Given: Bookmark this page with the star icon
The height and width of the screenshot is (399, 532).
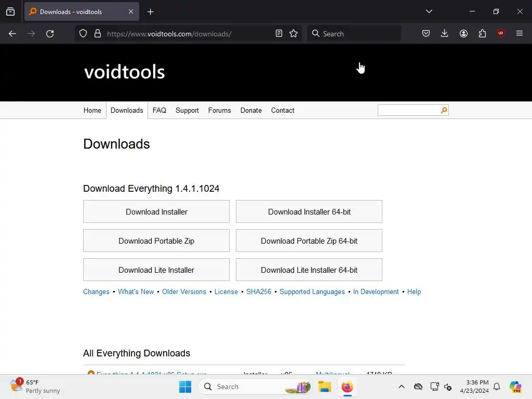Looking at the screenshot, I should (294, 34).
